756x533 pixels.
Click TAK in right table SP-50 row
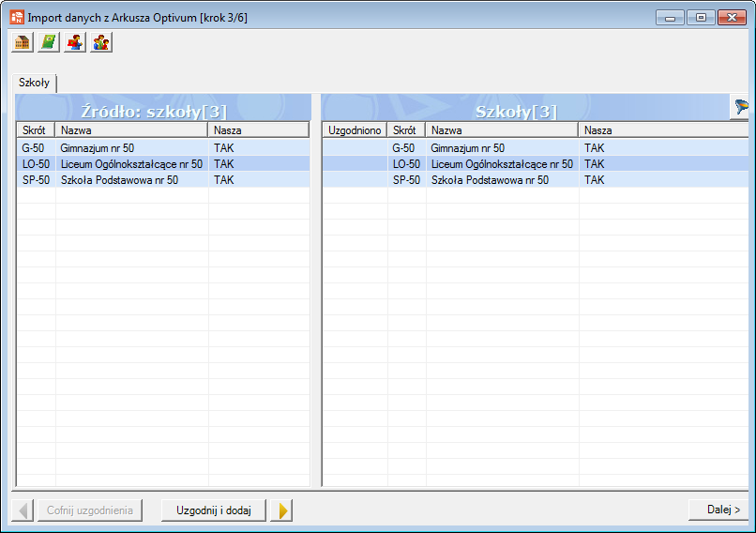coord(594,180)
